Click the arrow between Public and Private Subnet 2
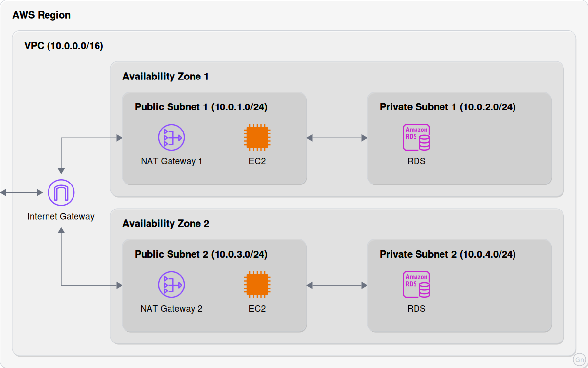 pos(337,285)
